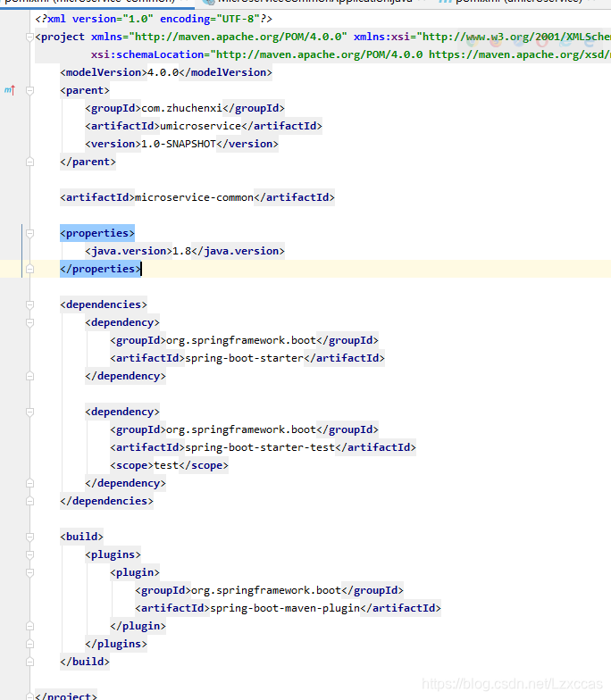The height and width of the screenshot is (700, 611).
Task: Collapse the plugin tag fold marker
Action: 30,573
